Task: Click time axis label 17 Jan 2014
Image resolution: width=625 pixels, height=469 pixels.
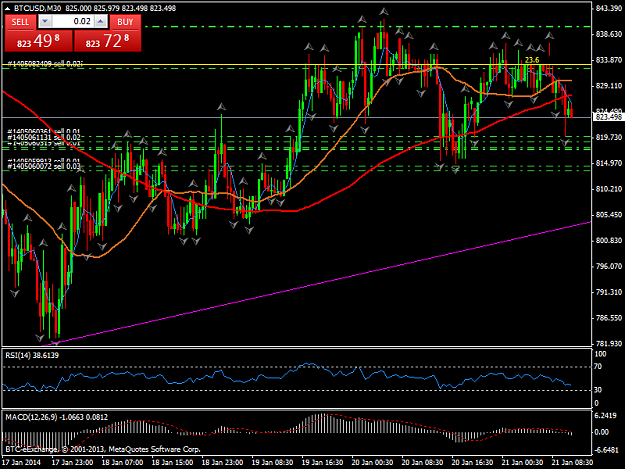Action: pyautogui.click(x=21, y=462)
